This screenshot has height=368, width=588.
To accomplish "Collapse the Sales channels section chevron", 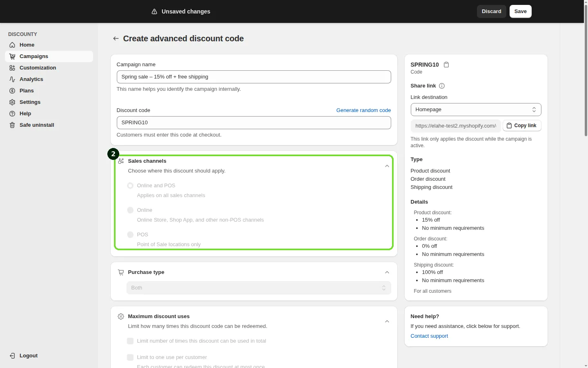I will coord(387,166).
